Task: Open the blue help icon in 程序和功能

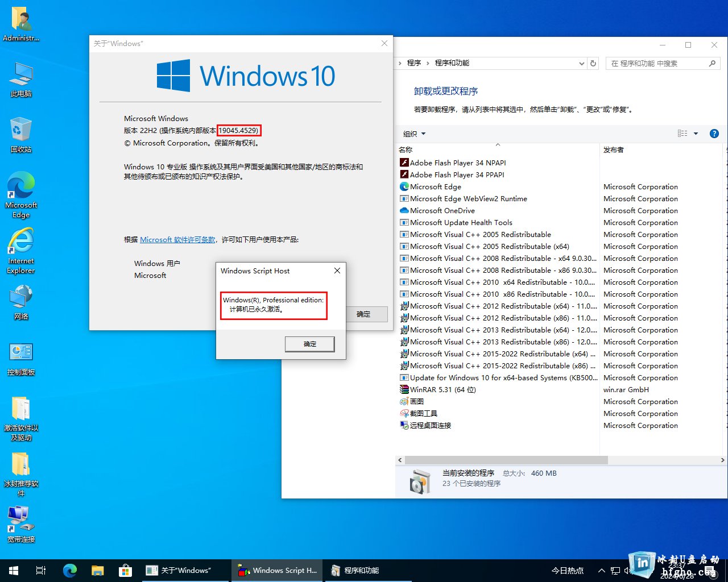Action: 714,134
